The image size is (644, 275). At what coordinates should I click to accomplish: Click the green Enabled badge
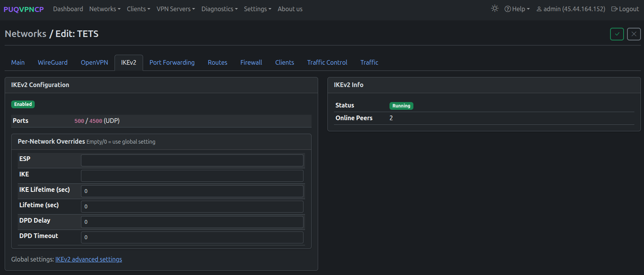[x=23, y=104]
